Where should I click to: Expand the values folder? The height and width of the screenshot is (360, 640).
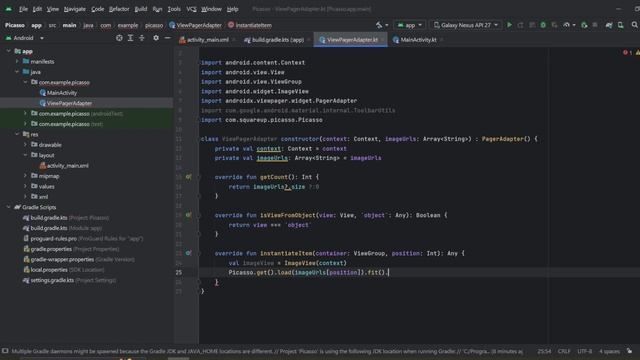(25, 187)
